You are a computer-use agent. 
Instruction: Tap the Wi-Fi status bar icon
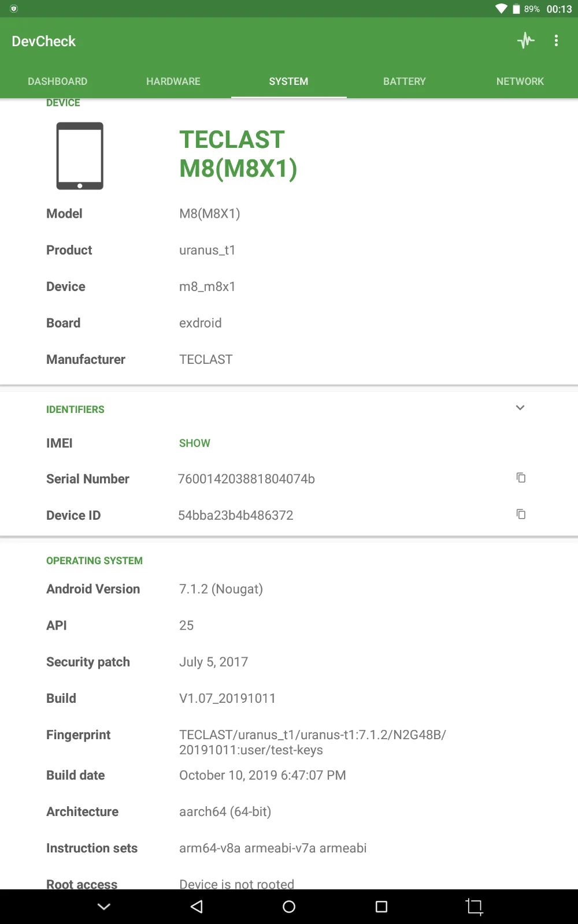coord(501,9)
